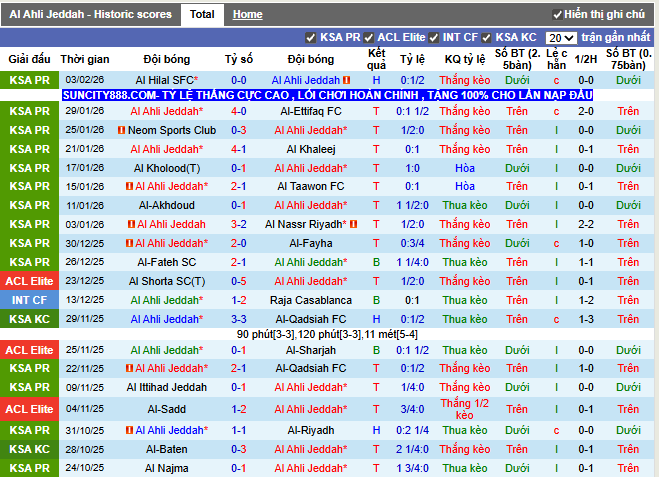
Task: Click the 3-2 score against Al Nassr Riyadh
Action: coord(239,224)
